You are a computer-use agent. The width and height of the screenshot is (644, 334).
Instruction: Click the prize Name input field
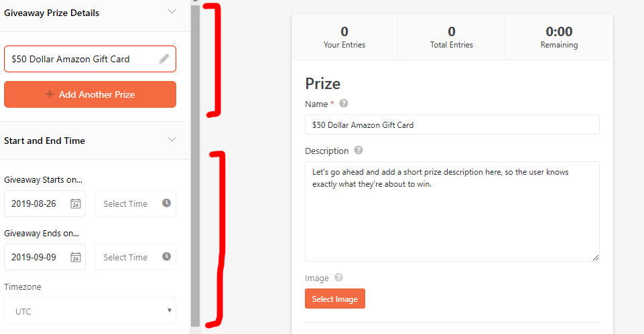click(452, 124)
